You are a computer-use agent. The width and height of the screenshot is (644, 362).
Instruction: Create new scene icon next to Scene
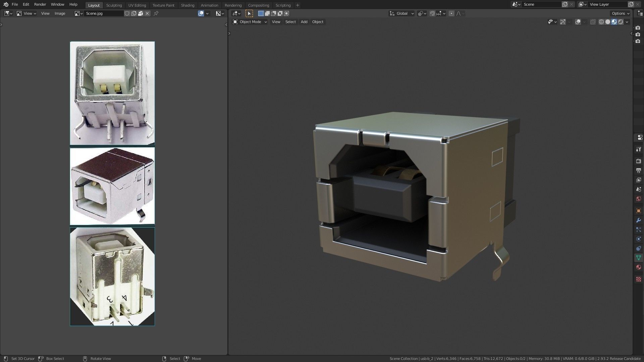click(x=565, y=4)
